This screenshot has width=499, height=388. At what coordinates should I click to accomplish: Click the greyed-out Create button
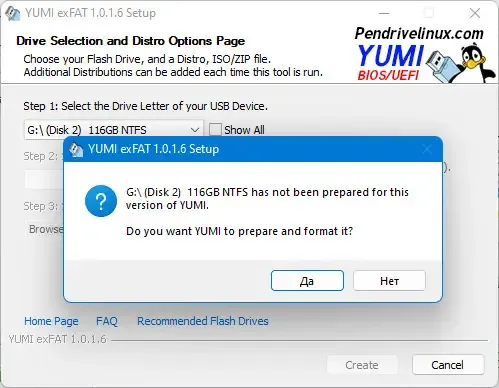tap(362, 365)
